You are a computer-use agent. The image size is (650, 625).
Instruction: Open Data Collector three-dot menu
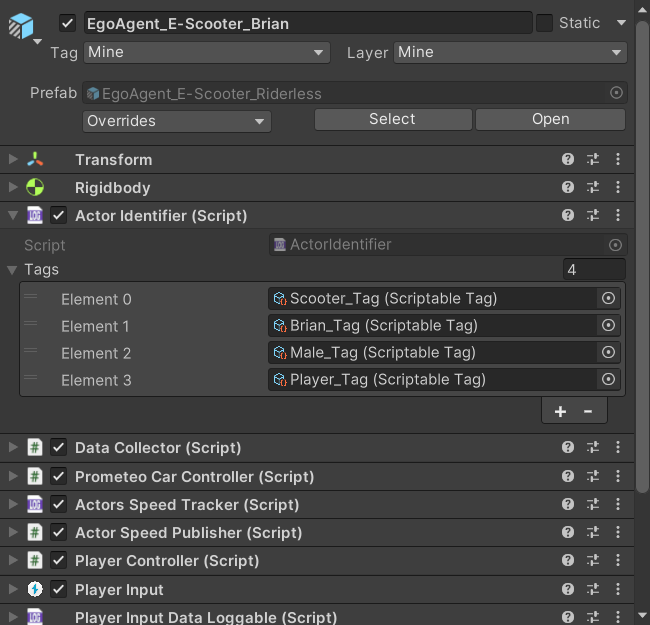click(618, 447)
